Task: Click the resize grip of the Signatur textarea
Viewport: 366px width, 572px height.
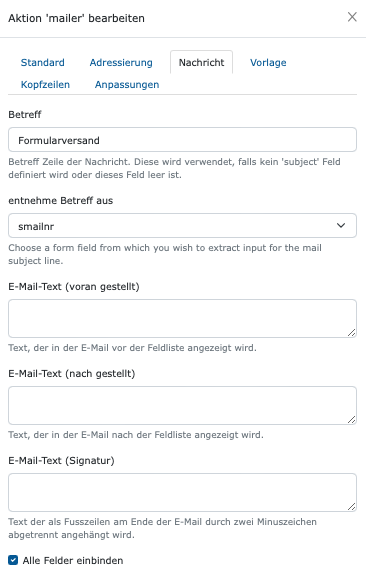Action: (x=351, y=507)
